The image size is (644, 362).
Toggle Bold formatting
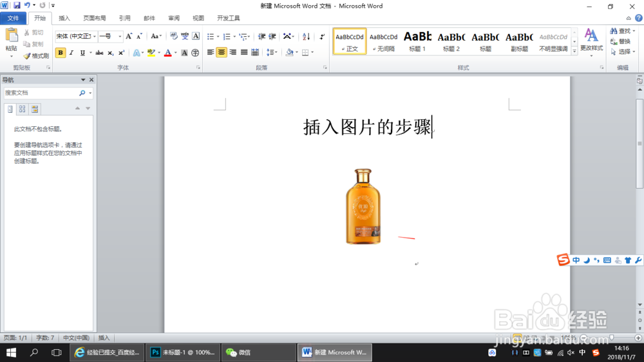click(x=61, y=53)
